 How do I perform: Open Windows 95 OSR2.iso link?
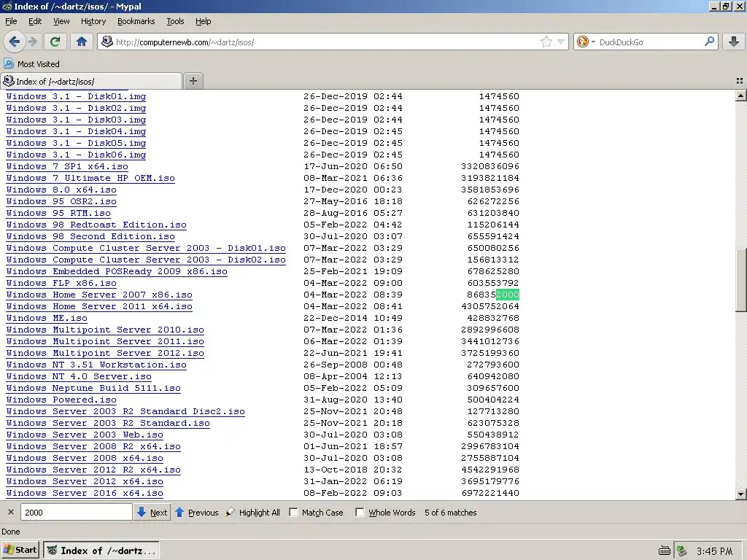point(61,201)
